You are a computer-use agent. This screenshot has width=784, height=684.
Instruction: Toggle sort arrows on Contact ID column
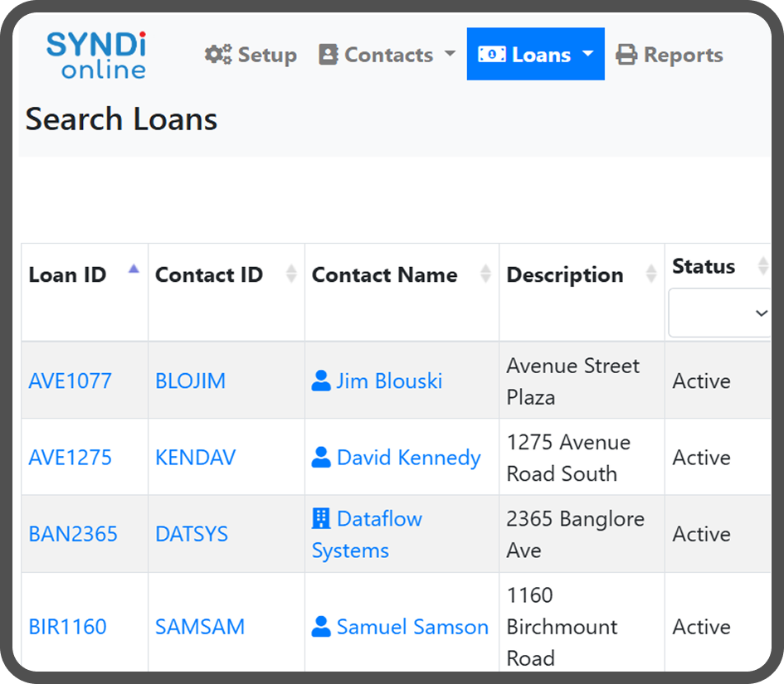click(x=291, y=274)
